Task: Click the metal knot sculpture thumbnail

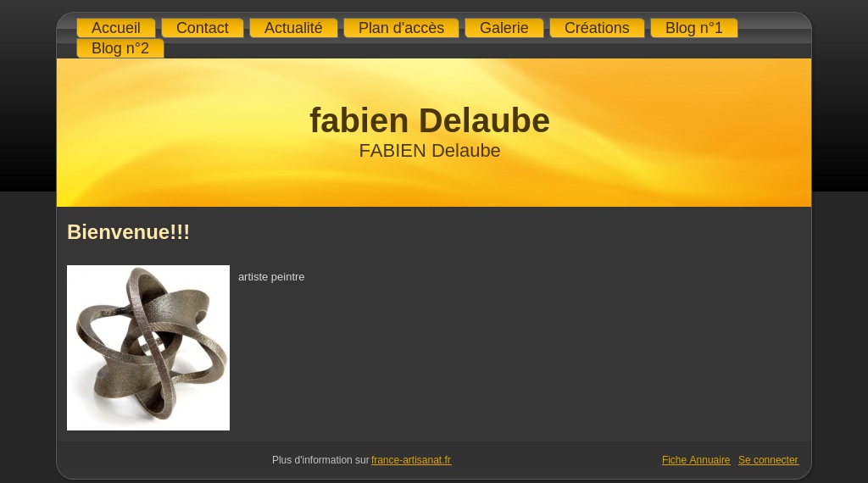Action: [x=148, y=347]
